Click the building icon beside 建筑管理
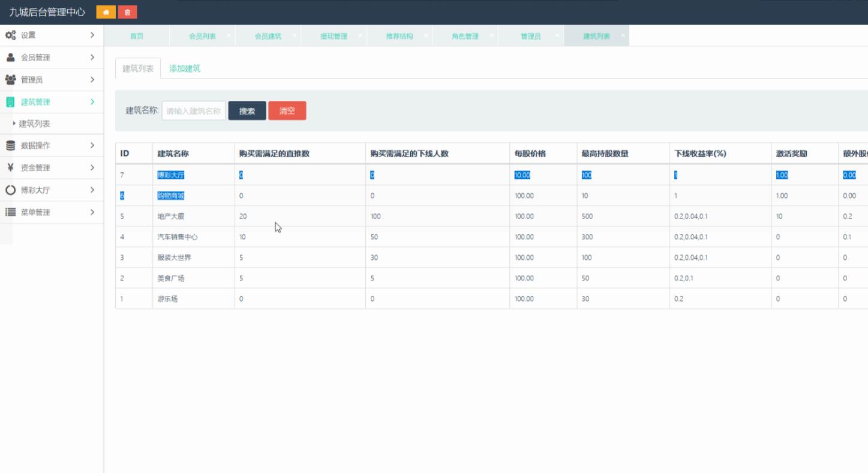The height and width of the screenshot is (473, 868). pyautogui.click(x=10, y=102)
